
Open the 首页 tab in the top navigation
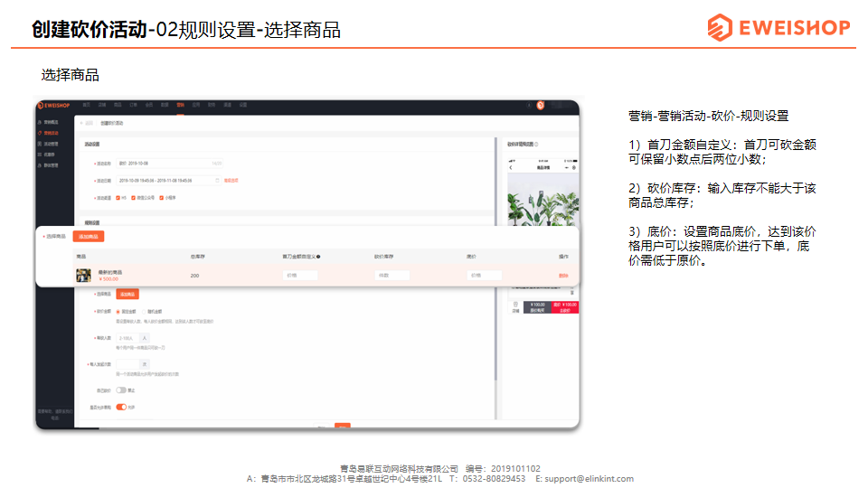point(87,105)
